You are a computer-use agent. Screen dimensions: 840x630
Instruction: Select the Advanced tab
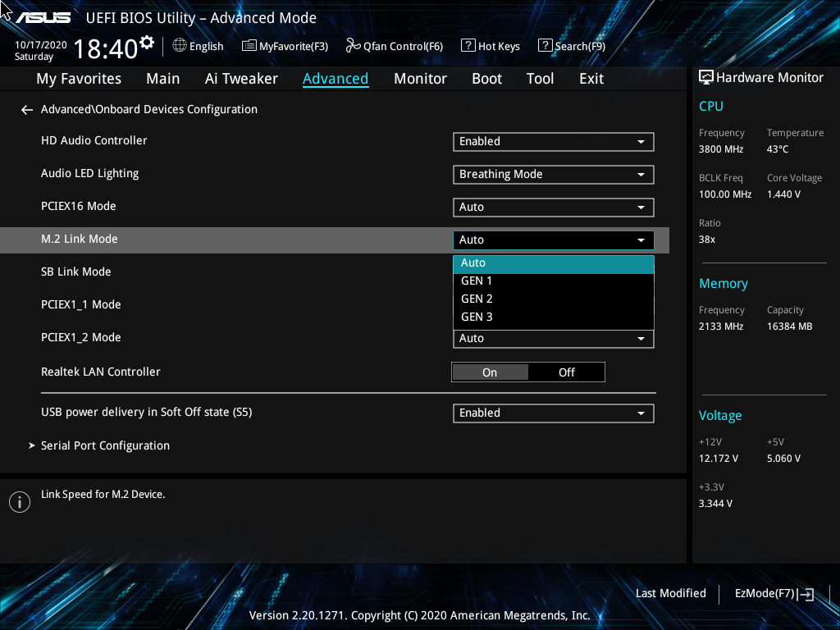coord(336,79)
